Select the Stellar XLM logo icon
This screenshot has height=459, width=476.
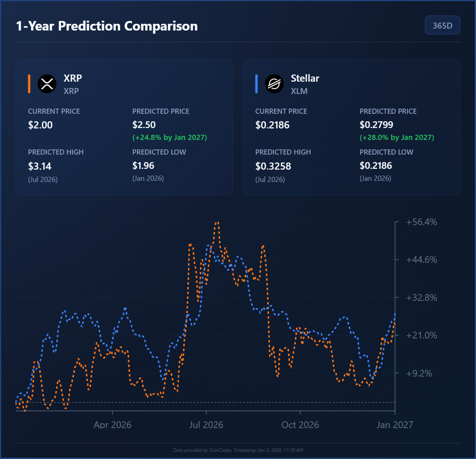[x=274, y=84]
